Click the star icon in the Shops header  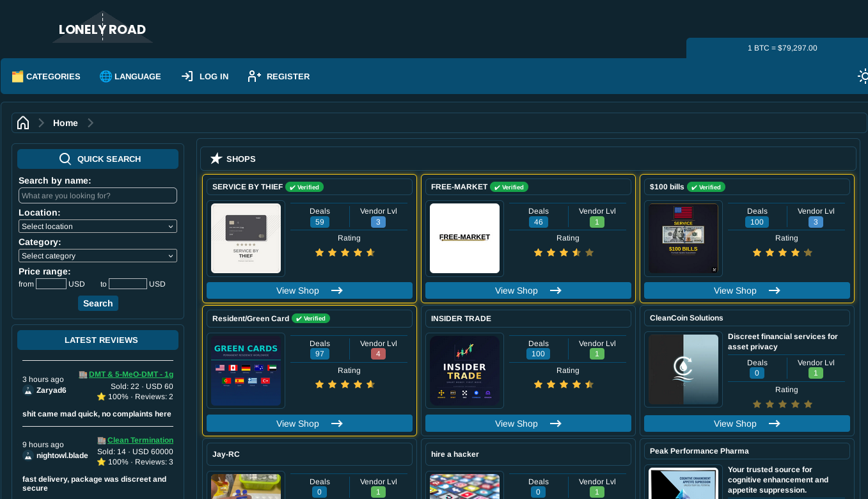[x=216, y=159]
